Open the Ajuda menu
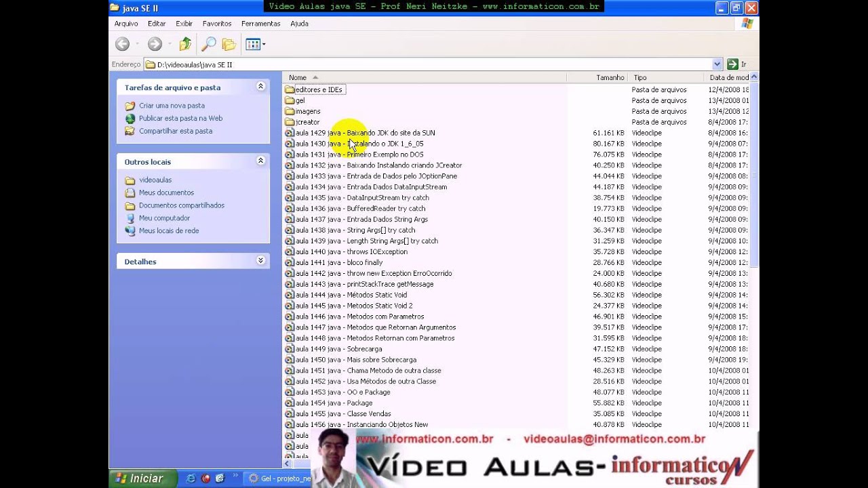The height and width of the screenshot is (488, 868). [299, 24]
